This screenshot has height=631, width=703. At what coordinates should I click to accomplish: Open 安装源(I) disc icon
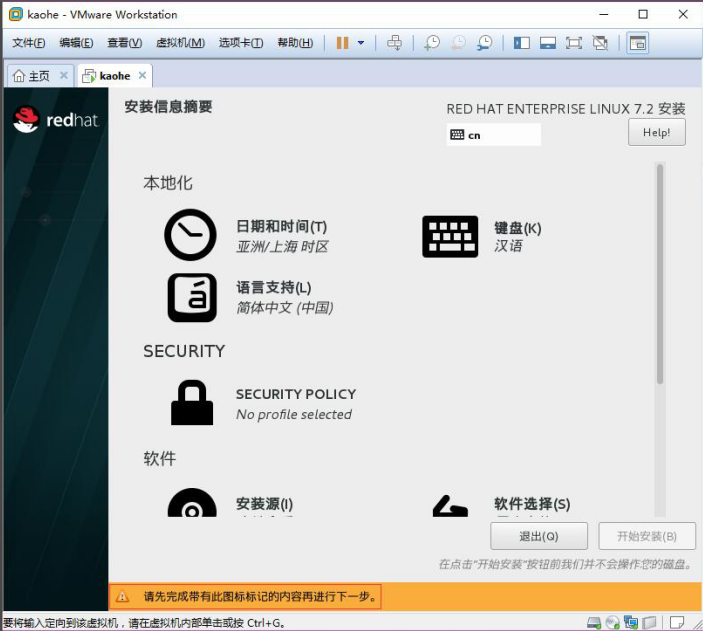192,502
